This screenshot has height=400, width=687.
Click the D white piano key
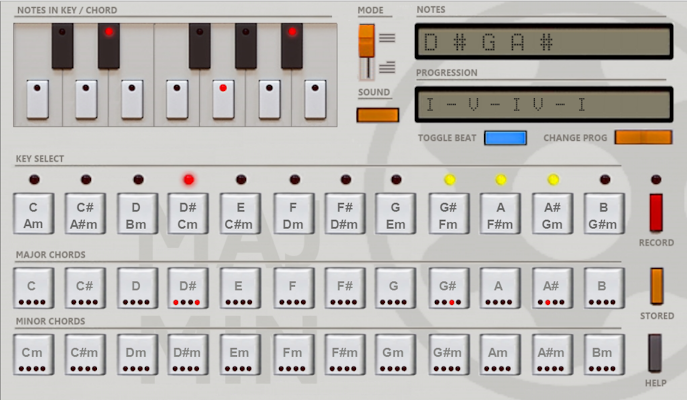click(86, 99)
